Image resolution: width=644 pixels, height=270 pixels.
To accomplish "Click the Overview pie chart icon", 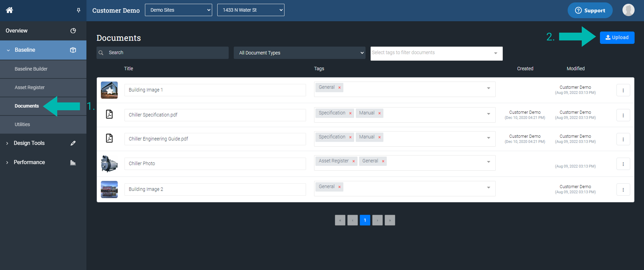I will (x=73, y=31).
